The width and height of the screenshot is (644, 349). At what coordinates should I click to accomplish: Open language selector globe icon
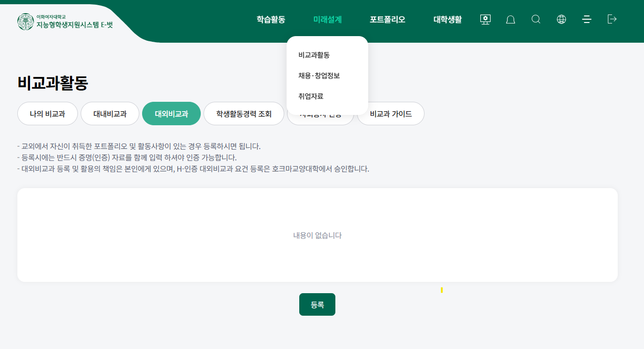click(x=561, y=19)
